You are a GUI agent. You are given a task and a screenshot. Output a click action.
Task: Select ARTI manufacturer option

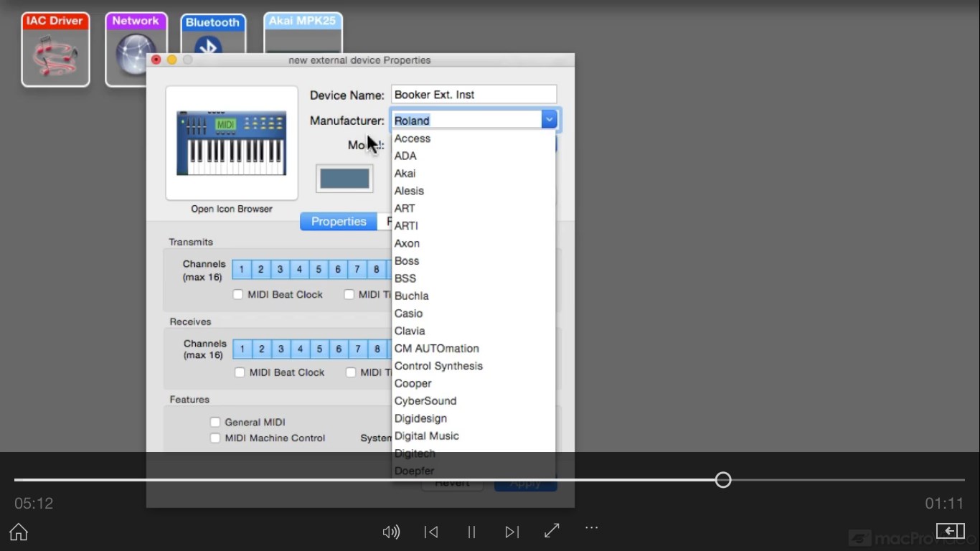[473, 225]
